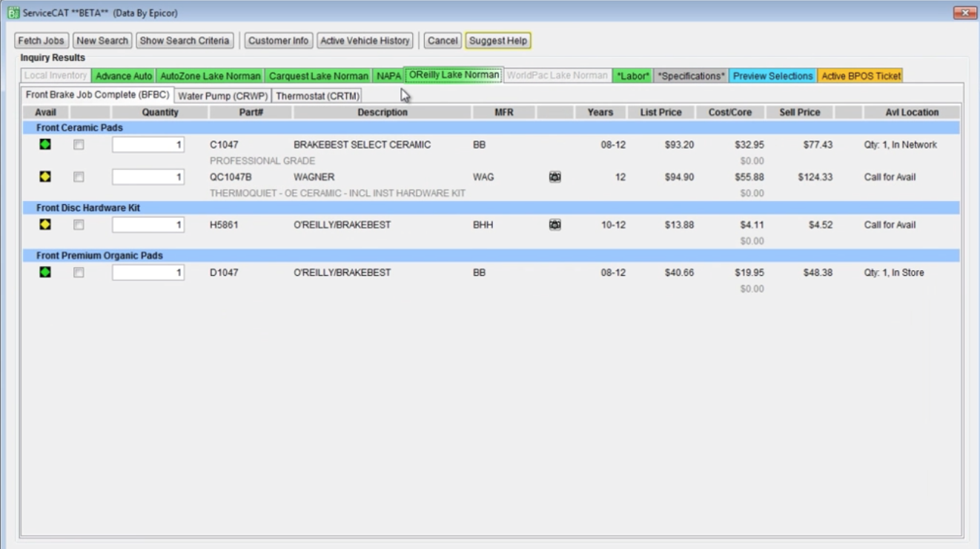Viewport: 980px width, 549px height.
Task: Click the Cost/Core column header
Action: 730,113
